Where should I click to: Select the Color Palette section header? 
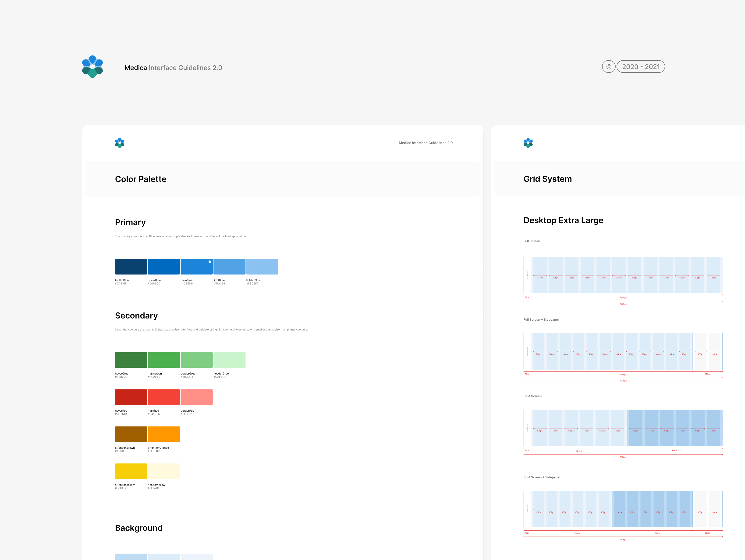[141, 179]
